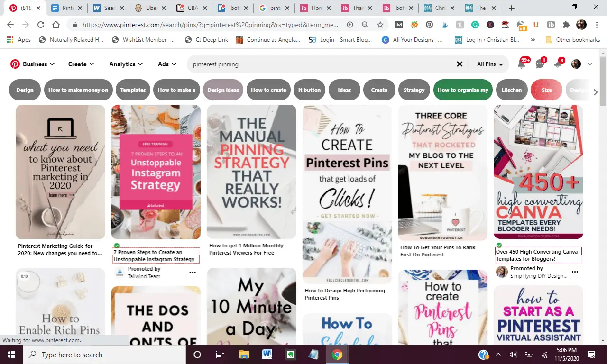Expand the Analytics dropdown menu
This screenshot has height=364, width=607.
126,64
